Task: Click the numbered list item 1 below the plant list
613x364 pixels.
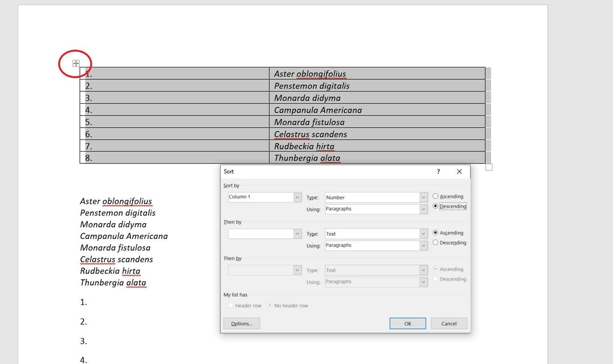Action: tap(84, 302)
